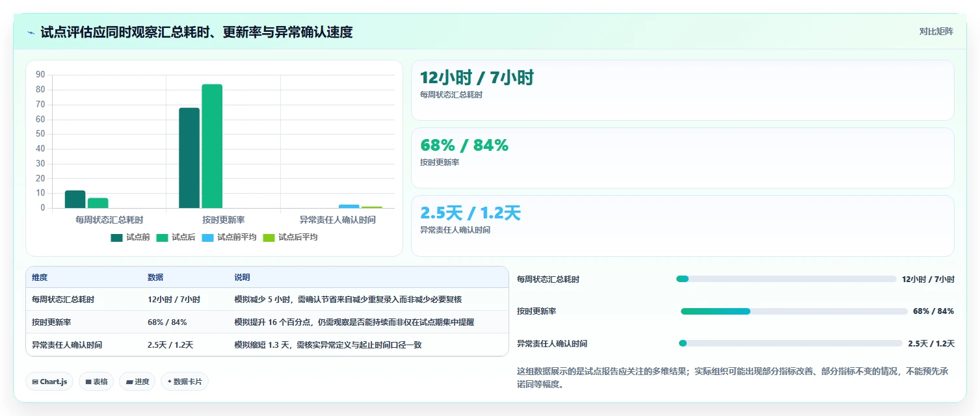980x416 pixels.
Task: Click the 按时更新率 x-axis label on chart
Action: coord(224,220)
